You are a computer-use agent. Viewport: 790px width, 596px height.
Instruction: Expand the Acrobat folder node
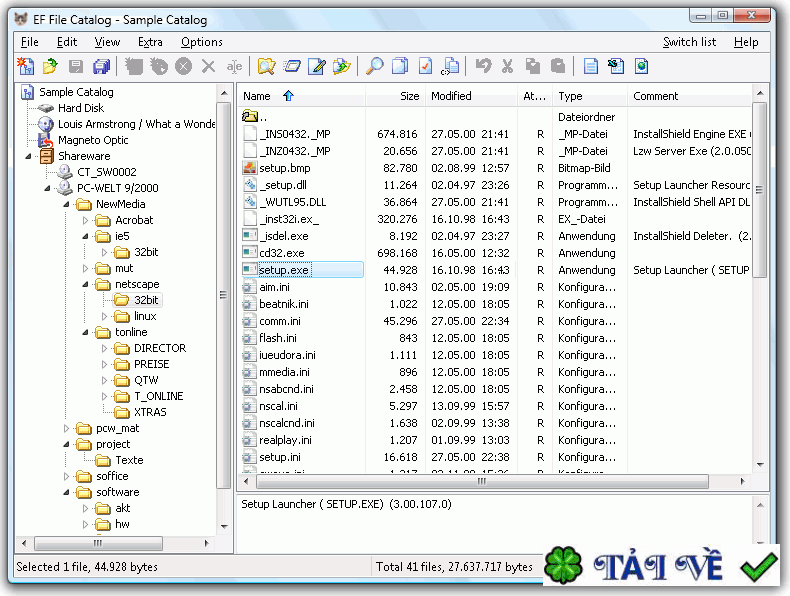pyautogui.click(x=87, y=220)
